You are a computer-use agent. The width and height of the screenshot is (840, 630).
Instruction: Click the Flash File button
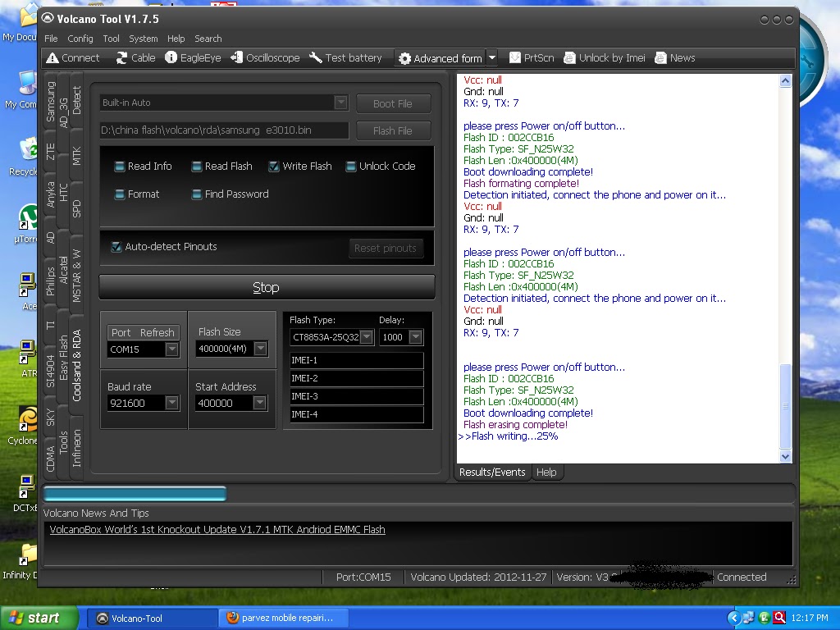tap(393, 130)
